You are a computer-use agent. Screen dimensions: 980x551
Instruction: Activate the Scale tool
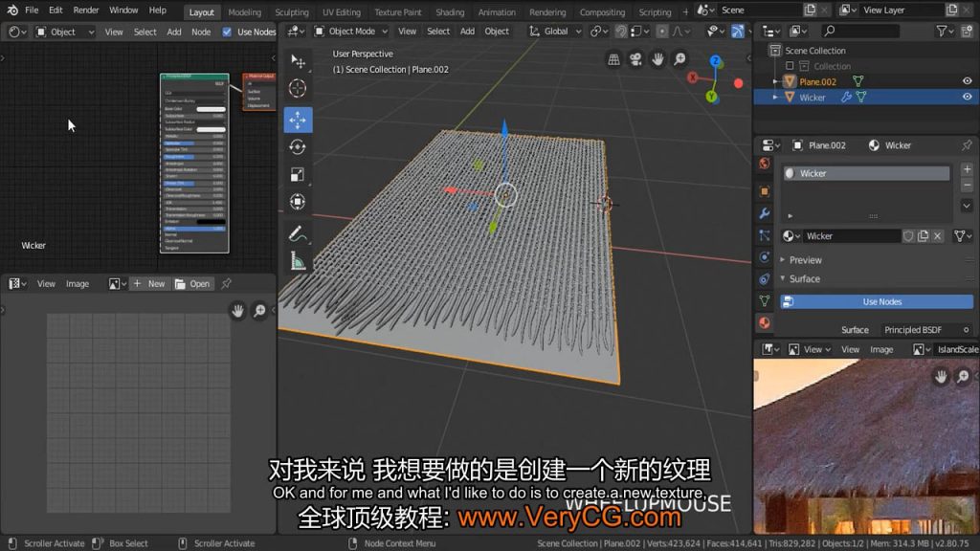coord(298,174)
